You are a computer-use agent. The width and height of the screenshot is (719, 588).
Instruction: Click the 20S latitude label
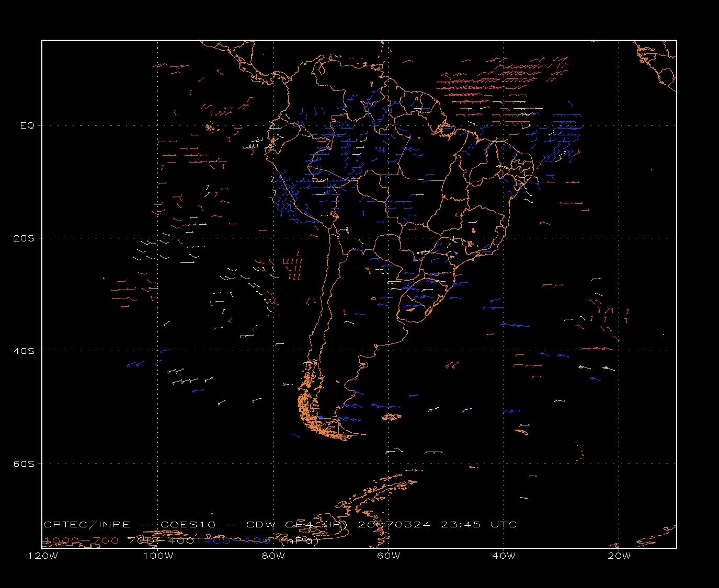point(24,238)
